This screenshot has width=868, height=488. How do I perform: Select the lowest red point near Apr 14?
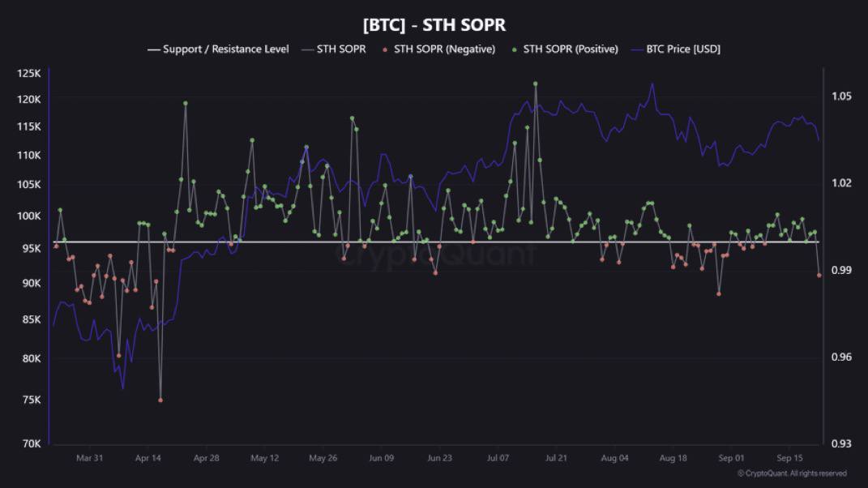[x=160, y=400]
